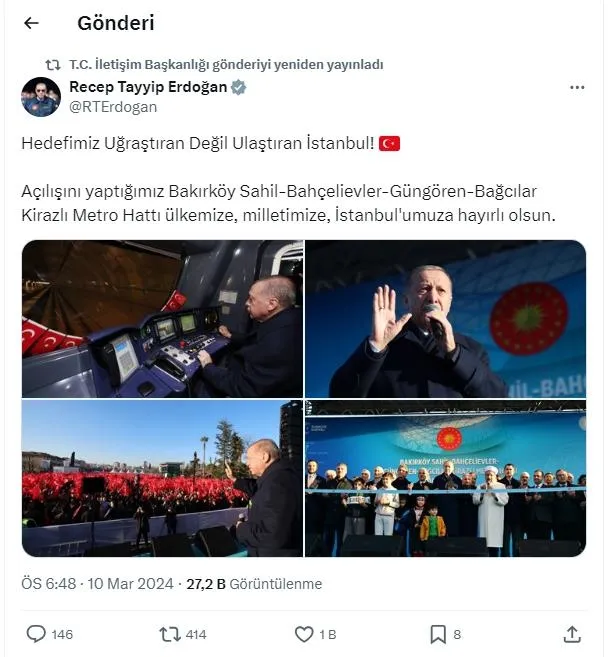Go back using the left arrow
The width and height of the screenshot is (608, 657).
pos(31,23)
